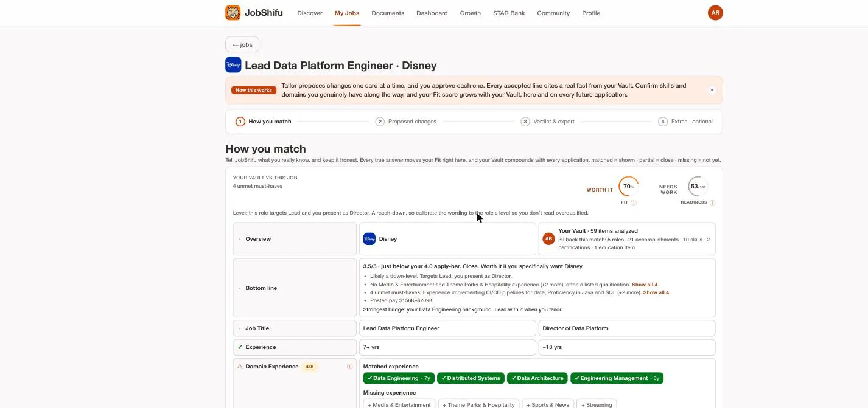
Task: Click step 4 circle number
Action: coord(663,122)
